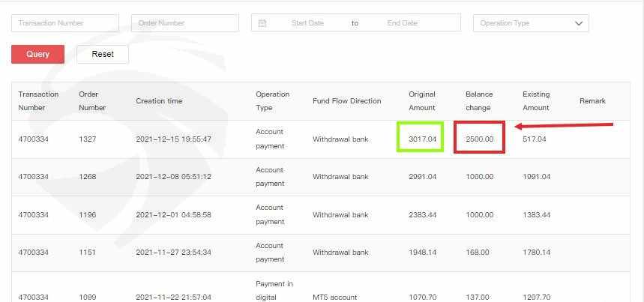Select the Start Date field
644x302 pixels.
307,23
